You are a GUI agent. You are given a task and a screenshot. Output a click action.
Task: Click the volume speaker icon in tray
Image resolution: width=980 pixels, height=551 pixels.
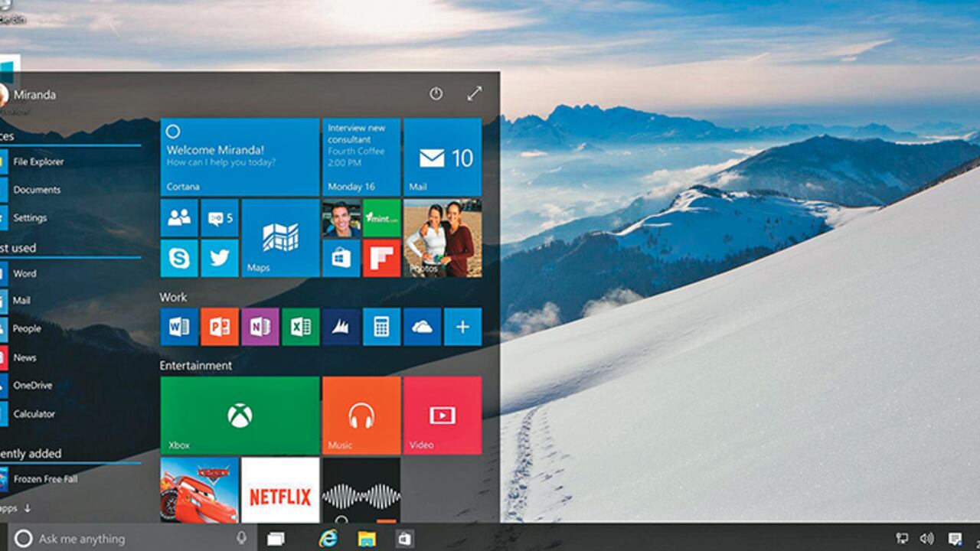tap(927, 539)
